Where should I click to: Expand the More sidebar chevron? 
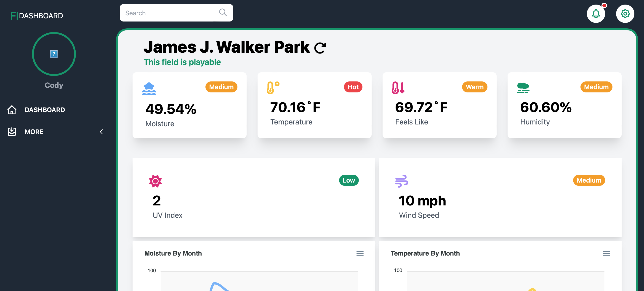click(x=101, y=132)
